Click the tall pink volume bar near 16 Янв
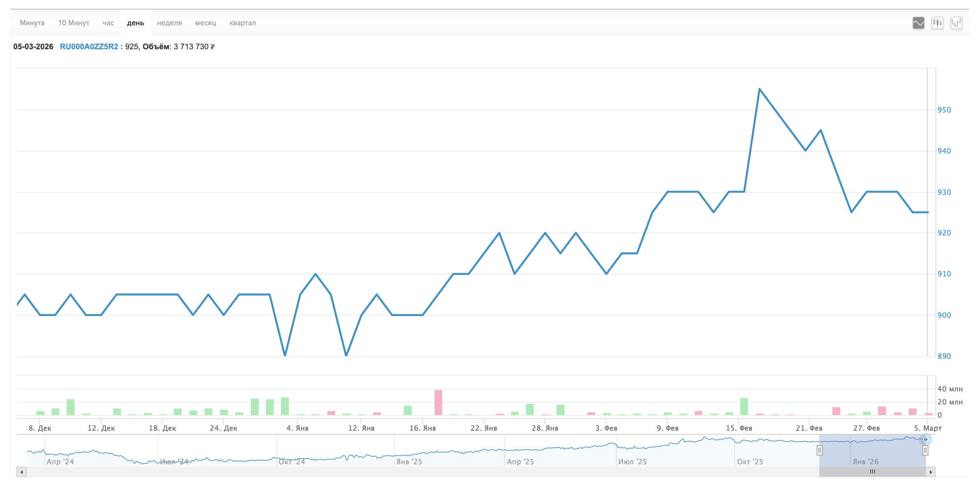980x483 pixels. [x=438, y=402]
